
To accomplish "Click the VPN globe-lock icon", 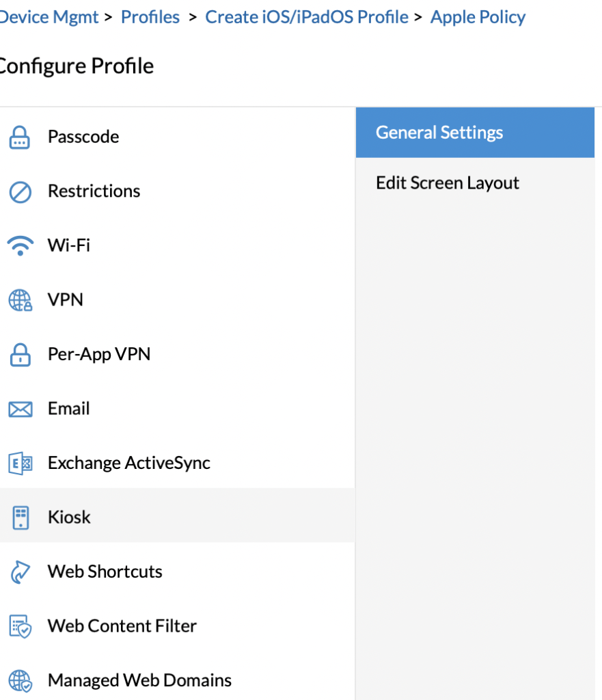I will coord(20,300).
